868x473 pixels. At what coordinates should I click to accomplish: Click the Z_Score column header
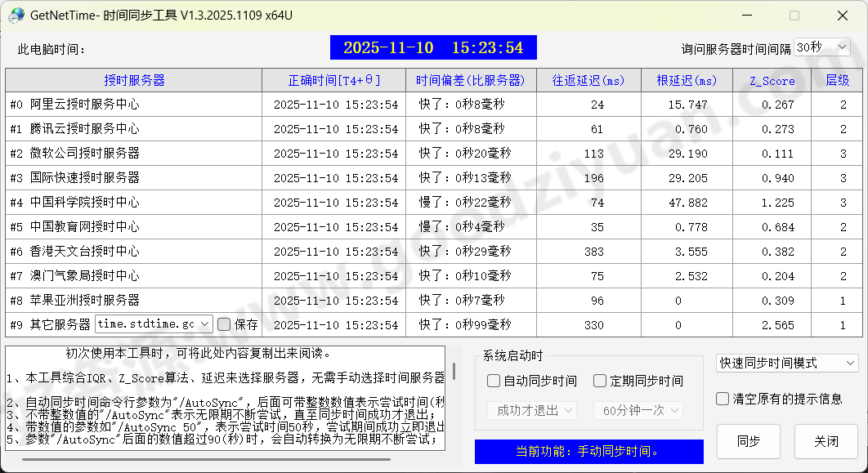click(771, 80)
